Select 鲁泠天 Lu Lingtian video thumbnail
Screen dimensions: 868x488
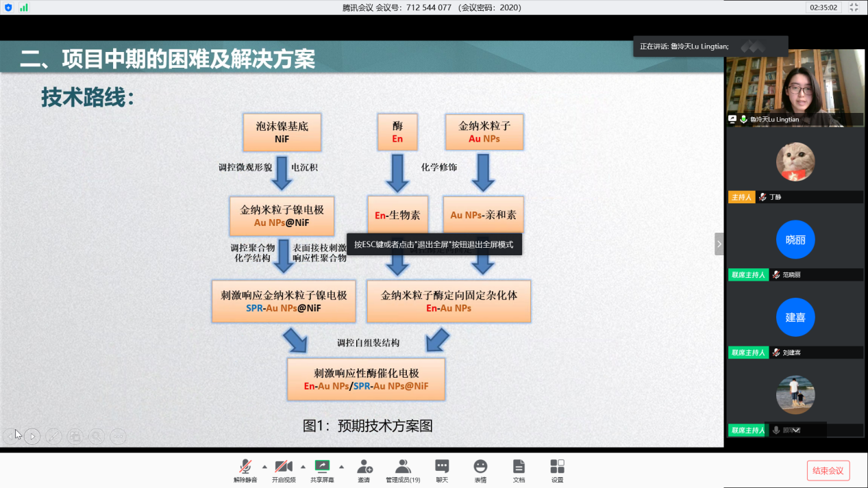point(795,88)
